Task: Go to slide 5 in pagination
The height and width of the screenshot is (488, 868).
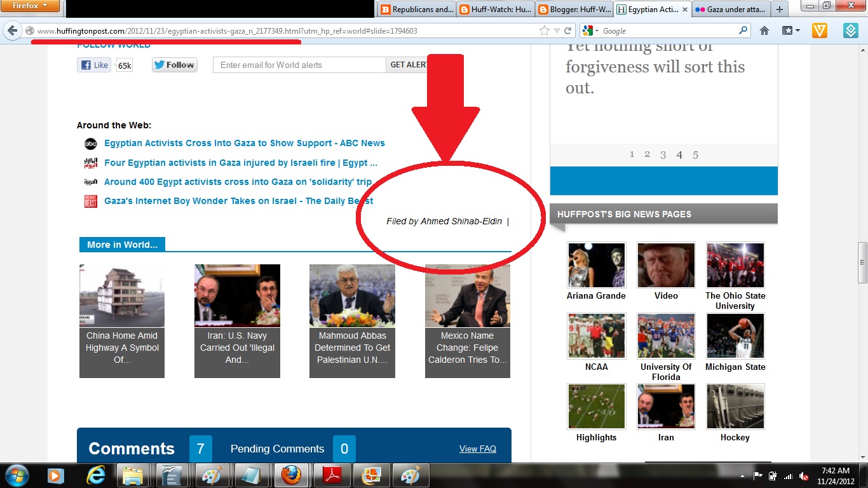Action: coord(696,154)
